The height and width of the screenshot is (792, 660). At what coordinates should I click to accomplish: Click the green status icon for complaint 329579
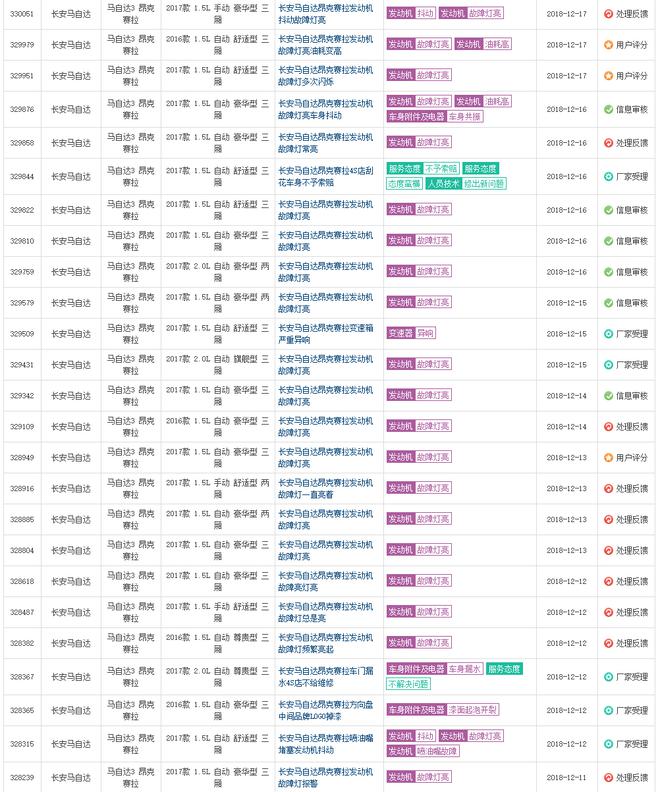[x=608, y=303]
